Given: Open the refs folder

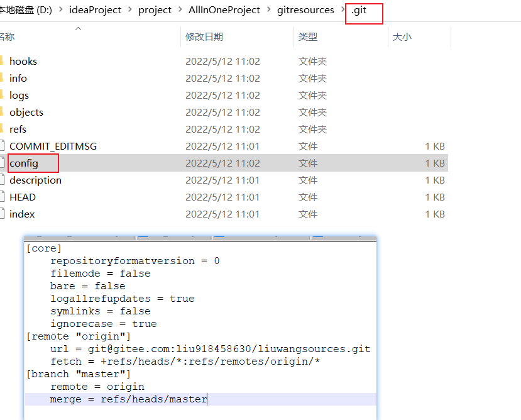Looking at the screenshot, I should coord(18,129).
